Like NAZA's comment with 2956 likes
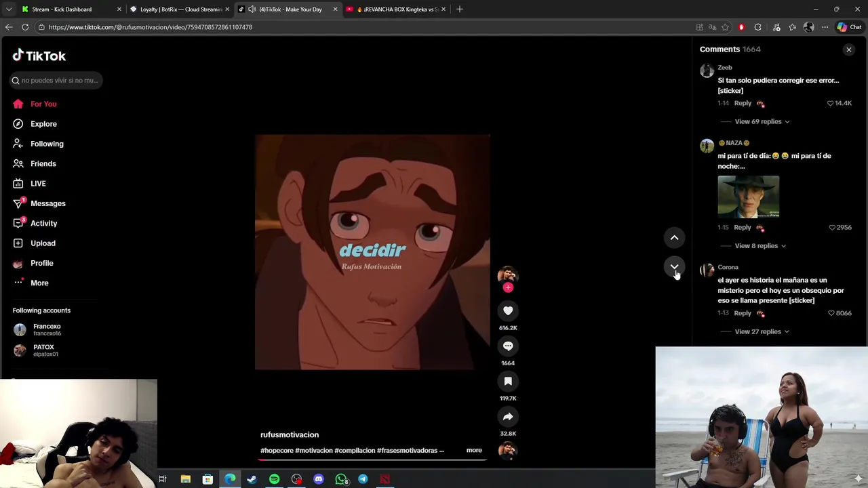 point(832,227)
